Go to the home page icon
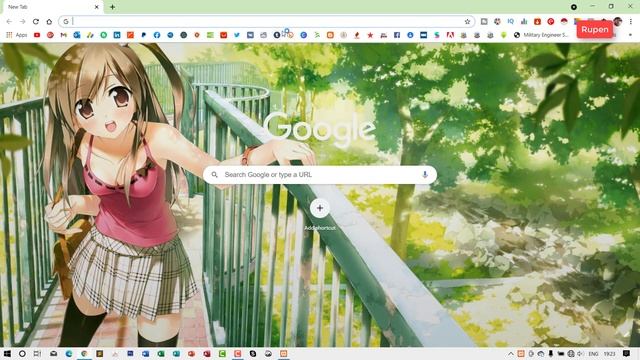The image size is (640, 360). point(49,22)
